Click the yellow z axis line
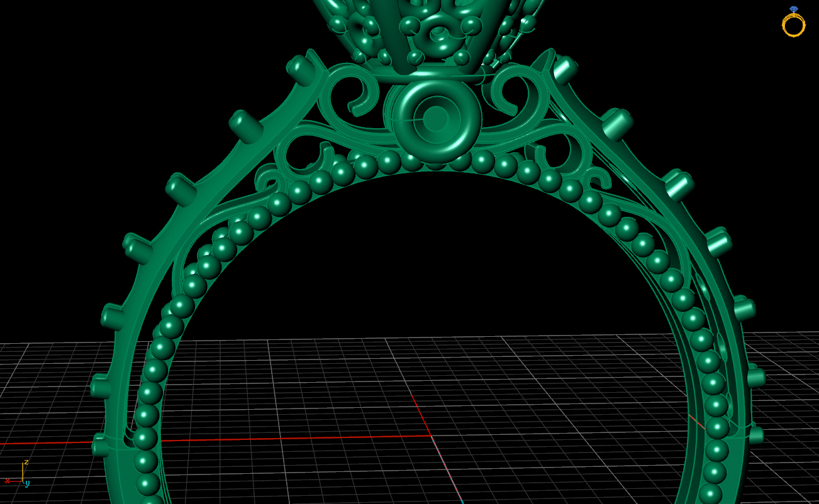Image resolution: width=819 pixels, height=504 pixels. 23,471
